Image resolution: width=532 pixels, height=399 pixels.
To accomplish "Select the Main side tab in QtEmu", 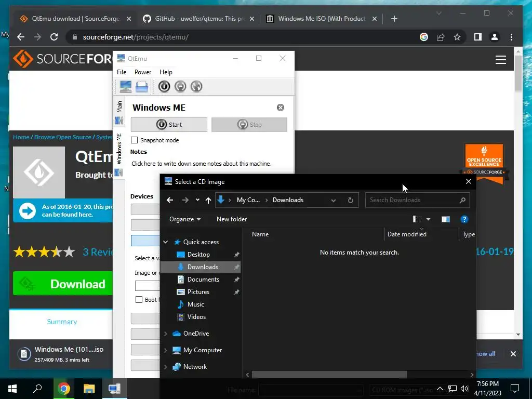I will point(119,112).
